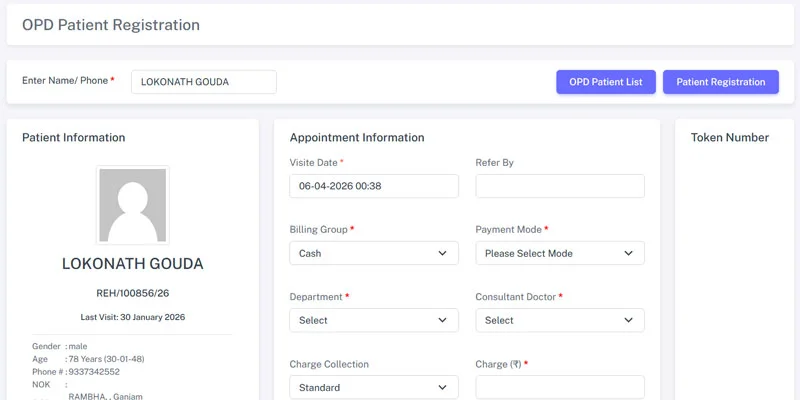Select the OPD Patient Registration page title

[x=111, y=25]
